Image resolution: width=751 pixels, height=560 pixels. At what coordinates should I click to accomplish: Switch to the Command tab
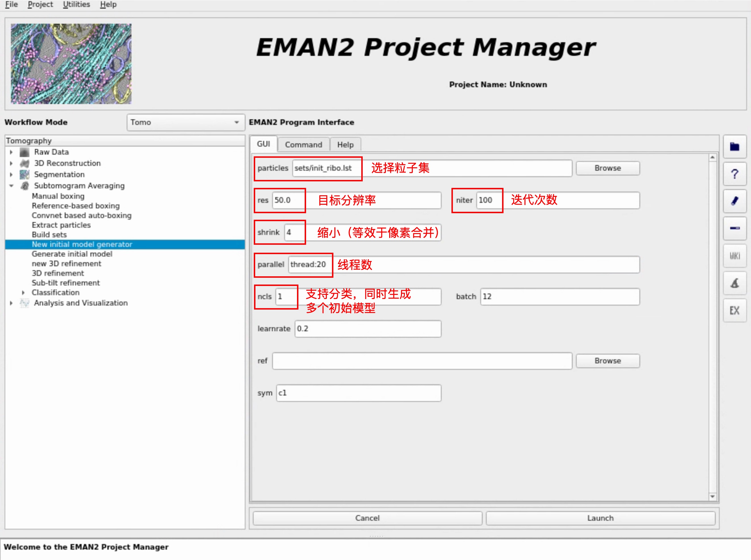[304, 145]
